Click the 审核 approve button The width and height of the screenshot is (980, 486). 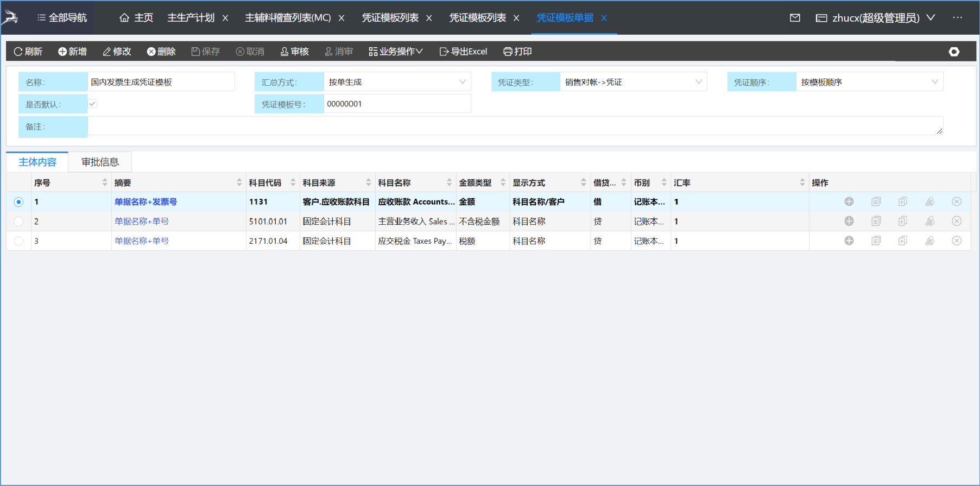[x=294, y=52]
